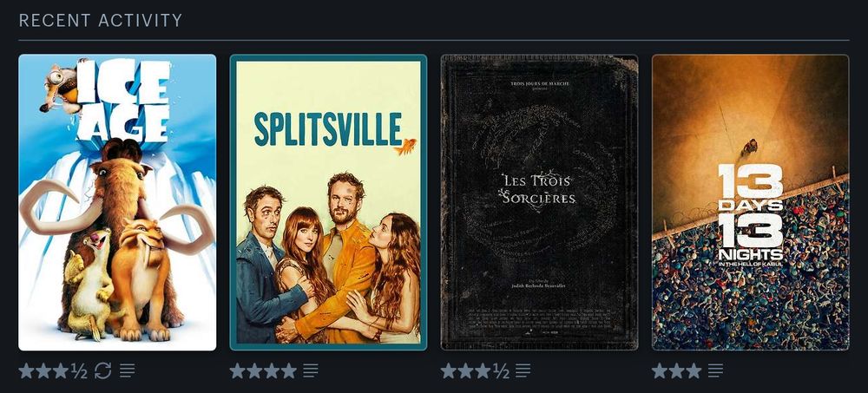Viewport: 868px width, 393px height.
Task: Click the first star of Splitsville's rating
Action: (238, 370)
